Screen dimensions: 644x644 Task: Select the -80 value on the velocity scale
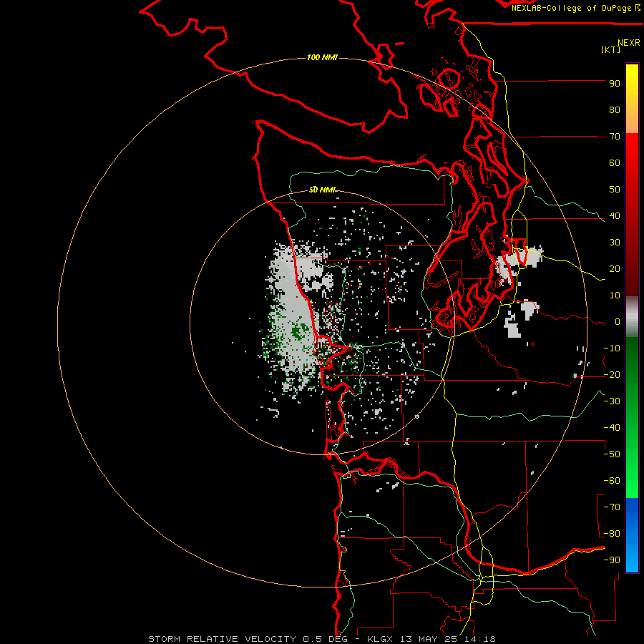[x=612, y=534]
